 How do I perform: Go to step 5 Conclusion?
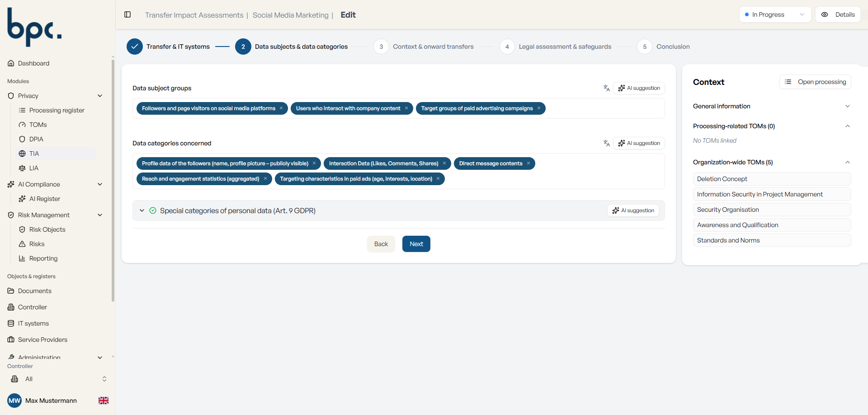(x=663, y=47)
